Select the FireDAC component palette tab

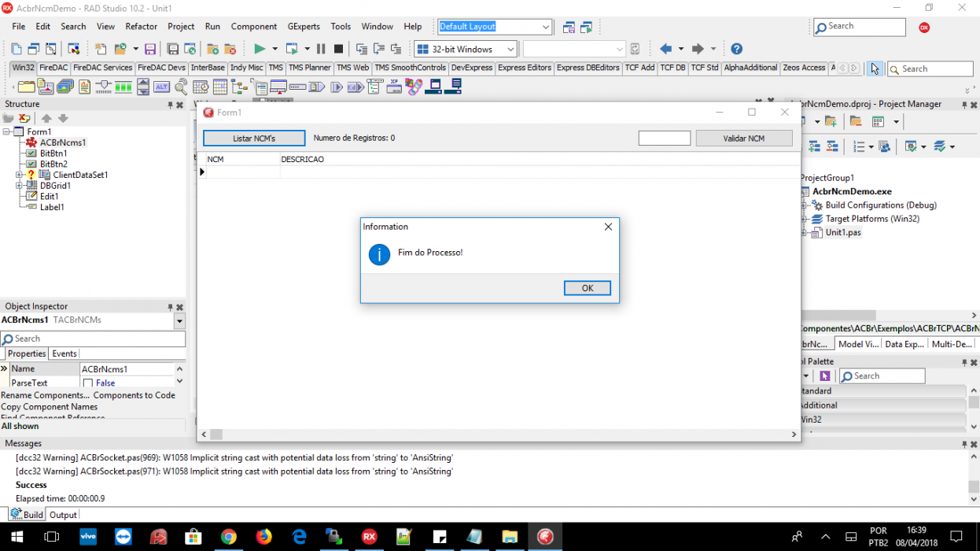[x=53, y=68]
